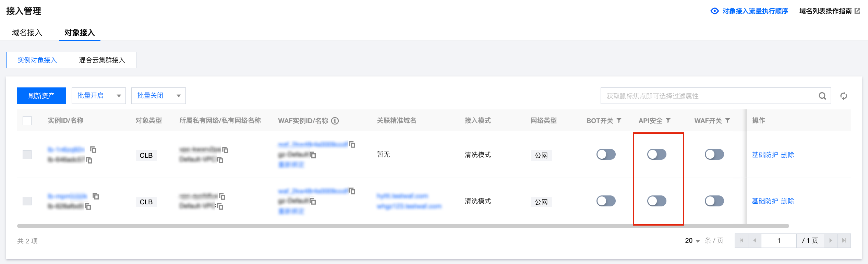The width and height of the screenshot is (868, 264).
Task: Jump to the last page arrow
Action: click(x=844, y=241)
